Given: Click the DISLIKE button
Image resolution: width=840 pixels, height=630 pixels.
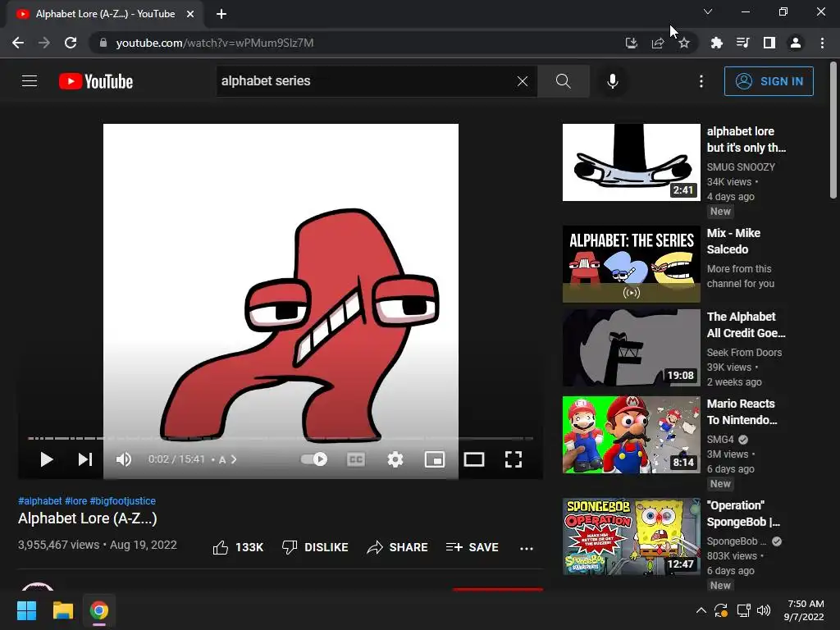Looking at the screenshot, I should pos(315,547).
